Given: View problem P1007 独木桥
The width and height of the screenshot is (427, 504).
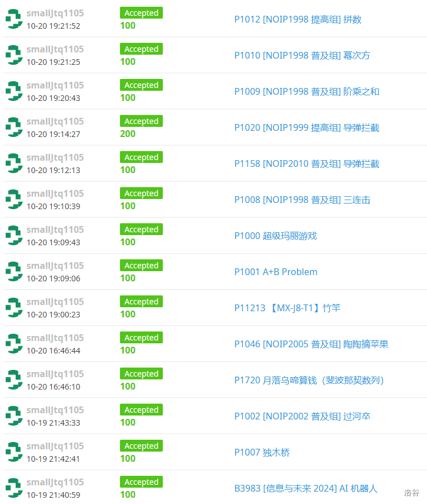Looking at the screenshot, I should click(x=262, y=453).
